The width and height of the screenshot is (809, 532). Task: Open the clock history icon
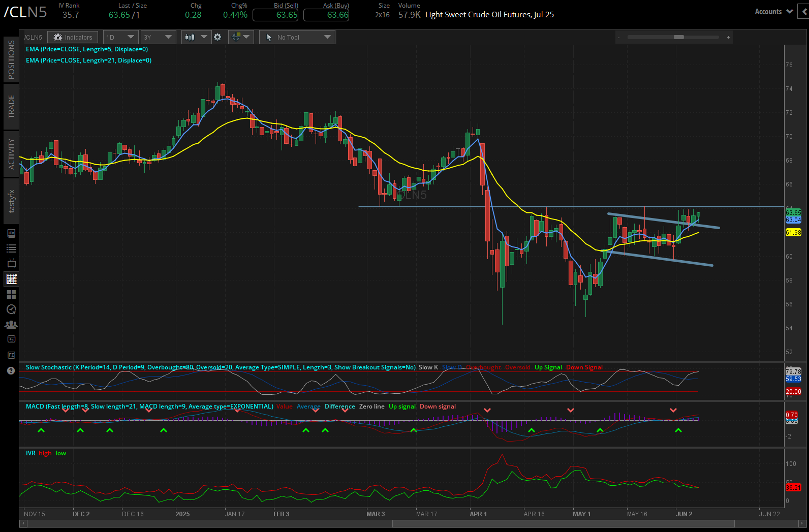[x=11, y=309]
